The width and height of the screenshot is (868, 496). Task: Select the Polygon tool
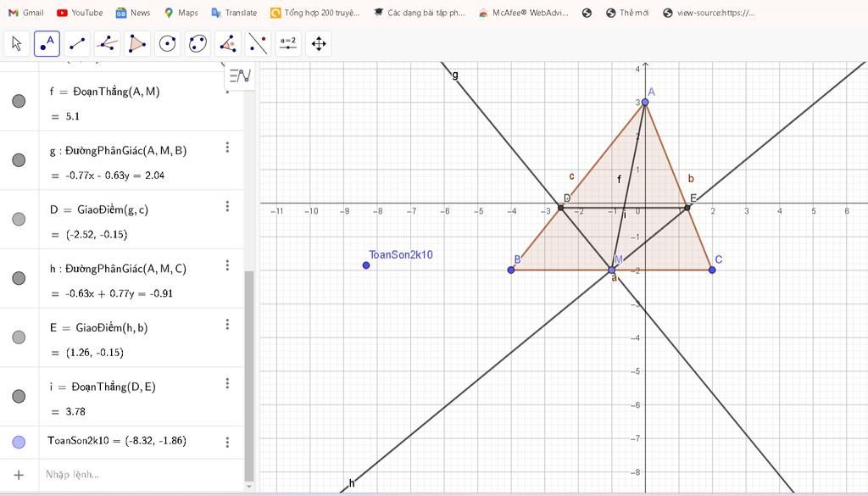pos(137,44)
